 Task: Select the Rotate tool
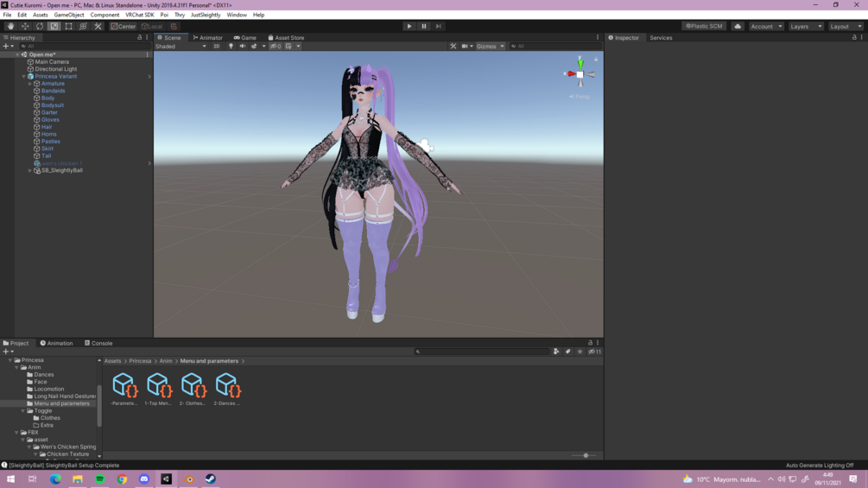point(40,26)
